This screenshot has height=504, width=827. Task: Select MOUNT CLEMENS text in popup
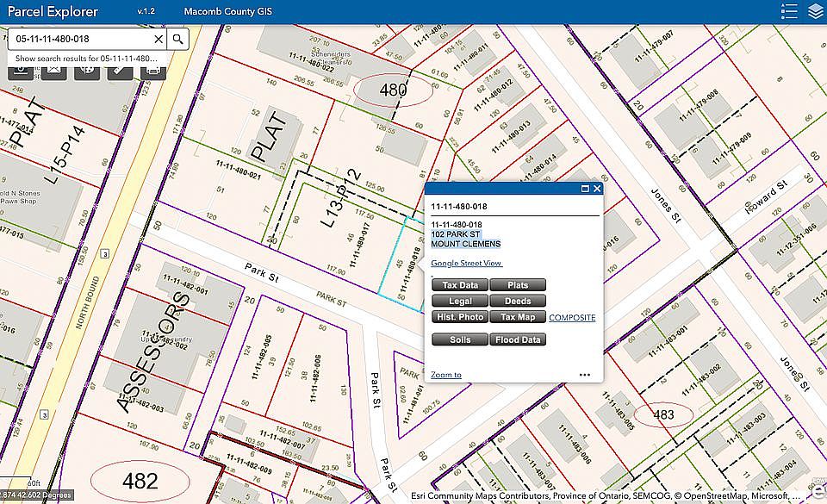click(466, 244)
